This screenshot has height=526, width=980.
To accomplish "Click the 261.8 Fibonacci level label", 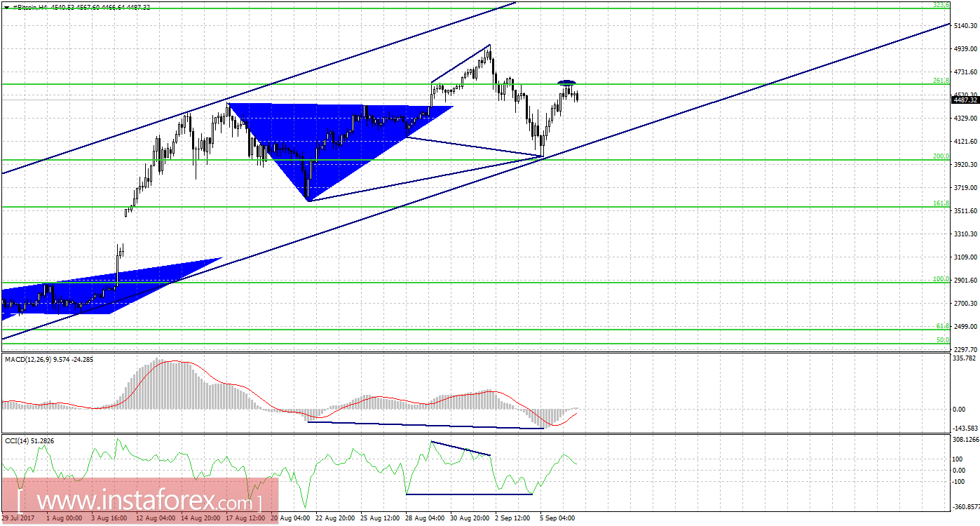I will (941, 81).
